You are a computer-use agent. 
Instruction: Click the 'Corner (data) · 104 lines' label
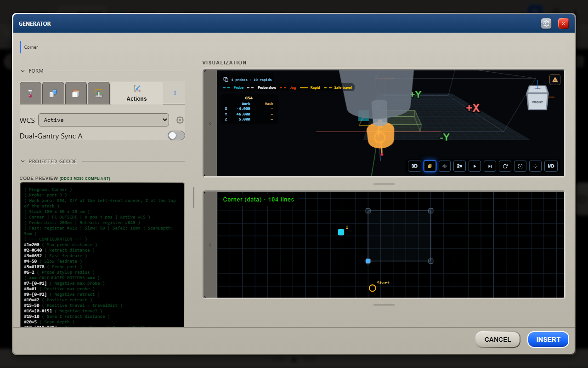coord(259,200)
